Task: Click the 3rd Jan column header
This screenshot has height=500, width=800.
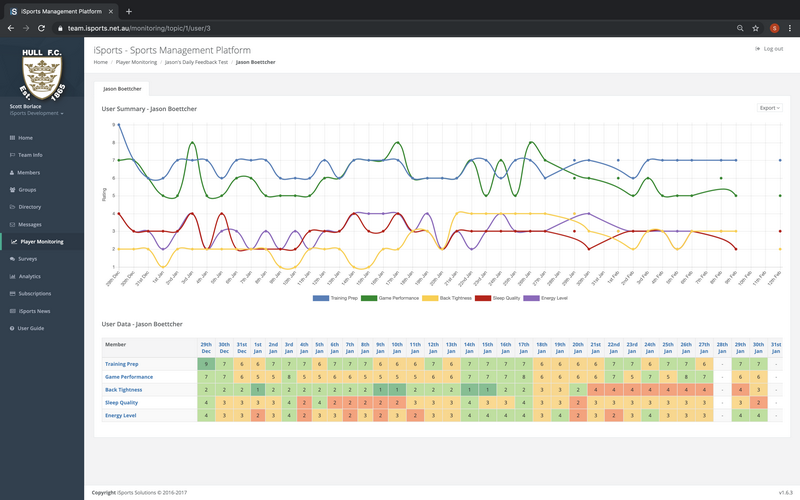Action: [x=289, y=348]
